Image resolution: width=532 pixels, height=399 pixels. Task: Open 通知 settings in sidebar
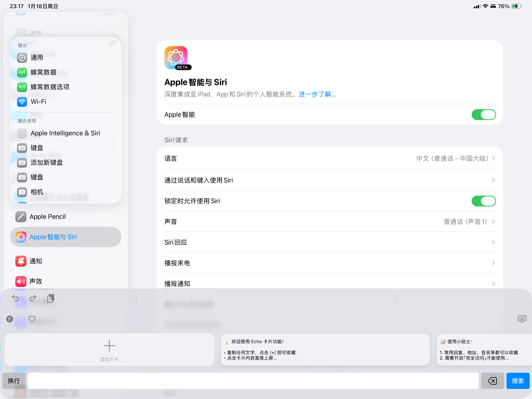(66, 261)
